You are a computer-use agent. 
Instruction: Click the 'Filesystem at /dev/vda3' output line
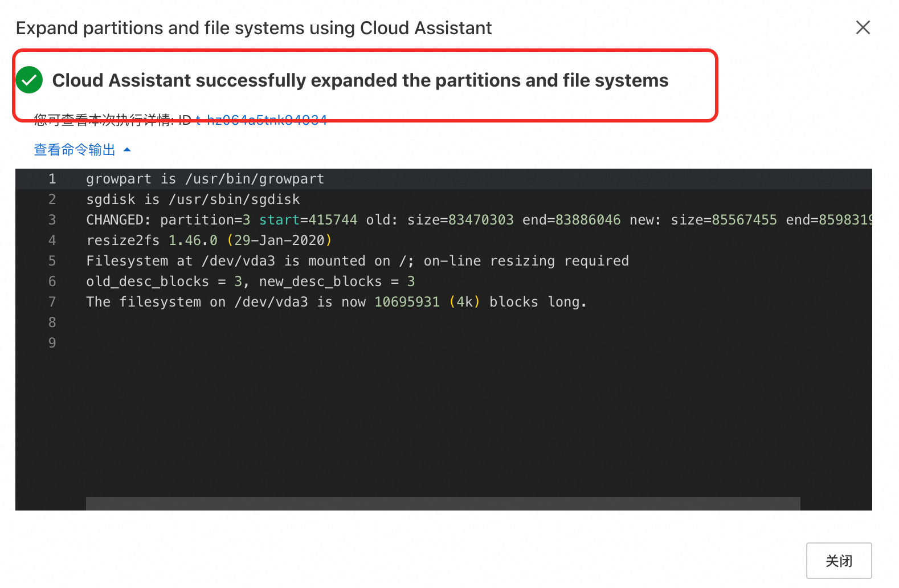point(357,261)
